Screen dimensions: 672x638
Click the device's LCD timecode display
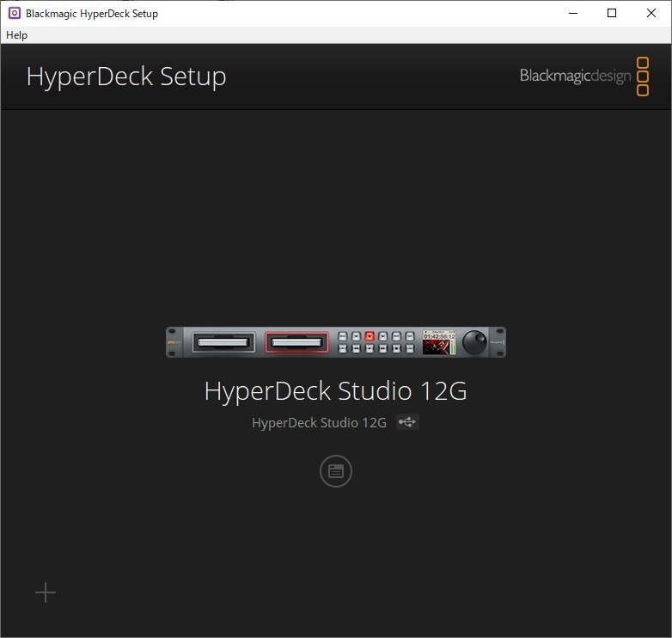[x=439, y=342]
